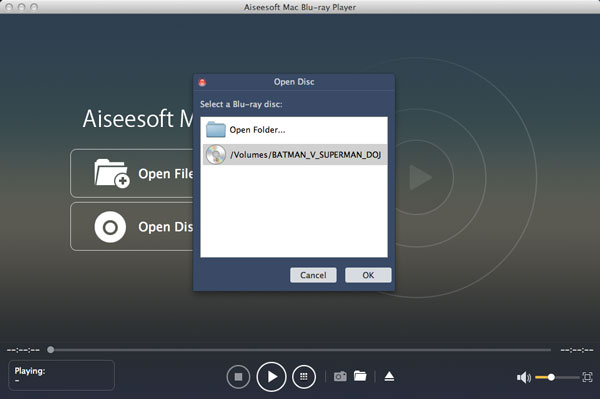This screenshot has height=399, width=600.
Task: Click the Eject disc icon
Action: [389, 376]
